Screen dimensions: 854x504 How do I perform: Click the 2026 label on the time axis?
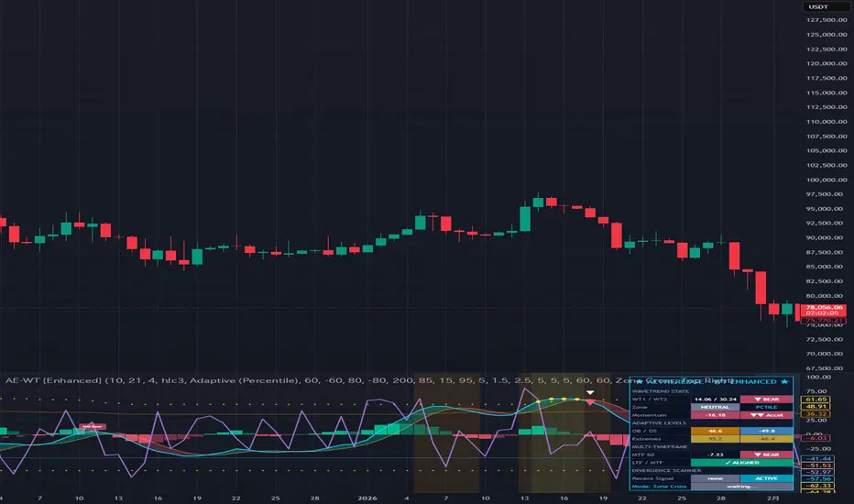click(367, 498)
